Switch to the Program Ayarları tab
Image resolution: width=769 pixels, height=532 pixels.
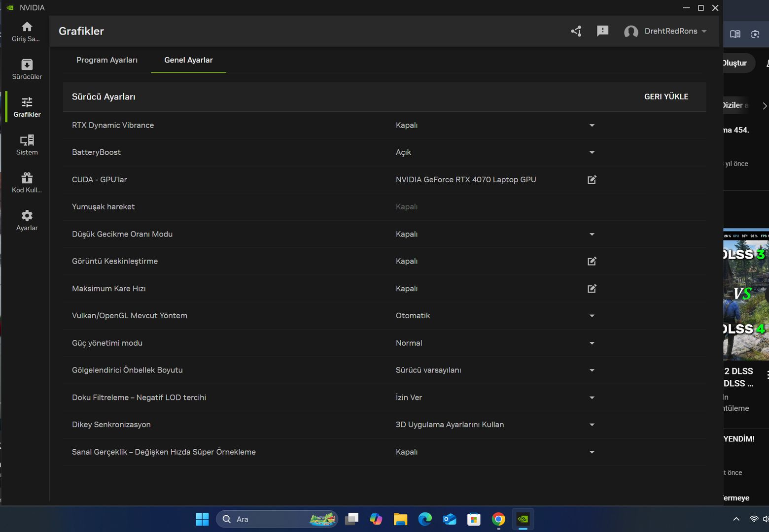(107, 60)
